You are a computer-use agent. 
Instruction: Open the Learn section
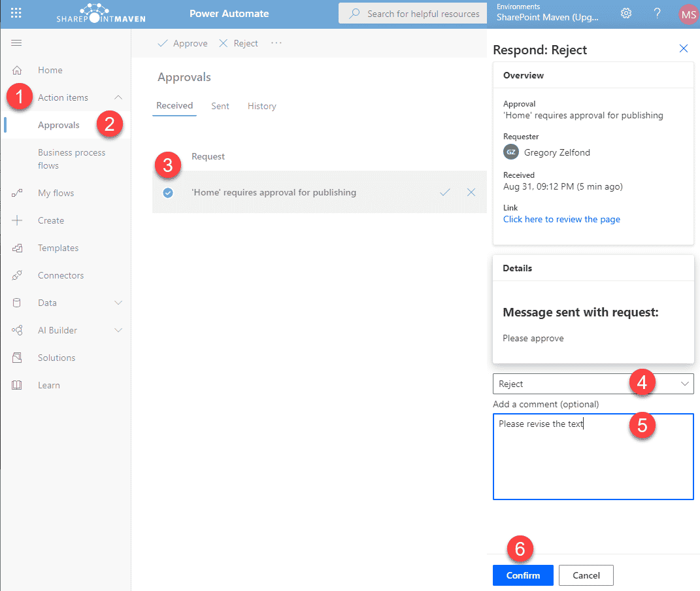point(48,385)
